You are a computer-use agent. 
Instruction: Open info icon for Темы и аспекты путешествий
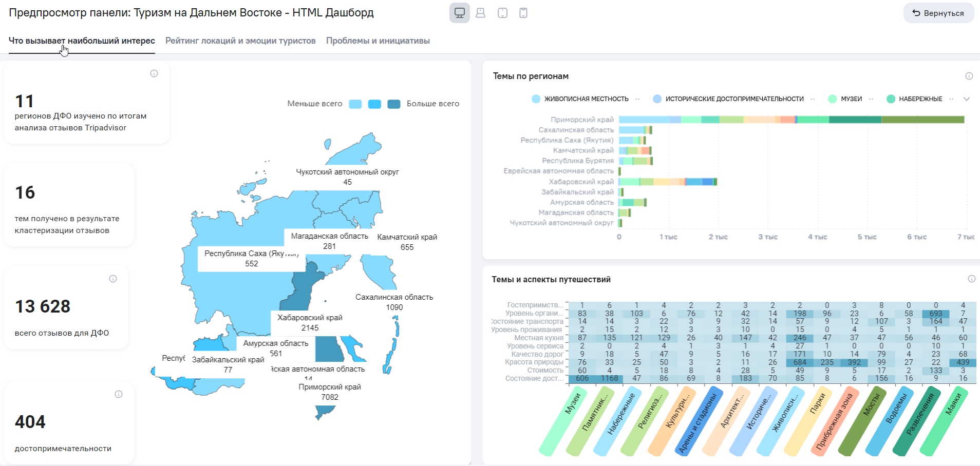pos(972,279)
